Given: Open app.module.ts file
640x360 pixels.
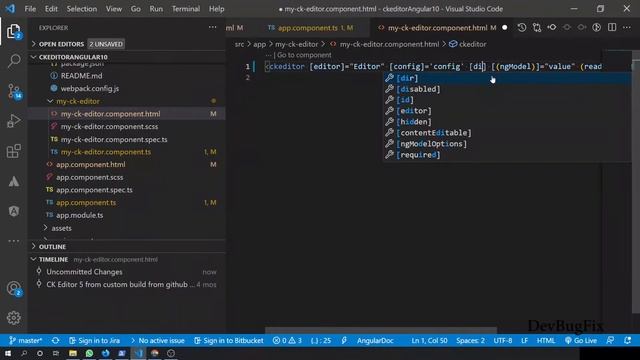Looking at the screenshot, I should (80, 215).
